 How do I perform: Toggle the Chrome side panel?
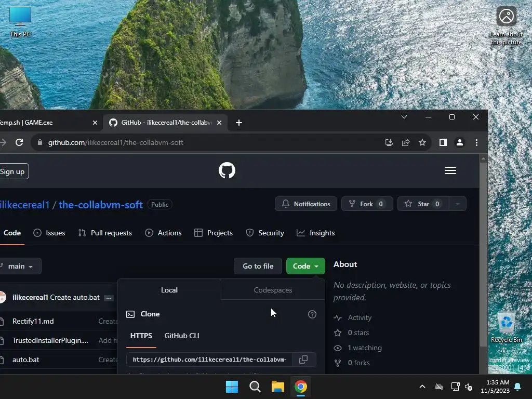click(x=443, y=142)
